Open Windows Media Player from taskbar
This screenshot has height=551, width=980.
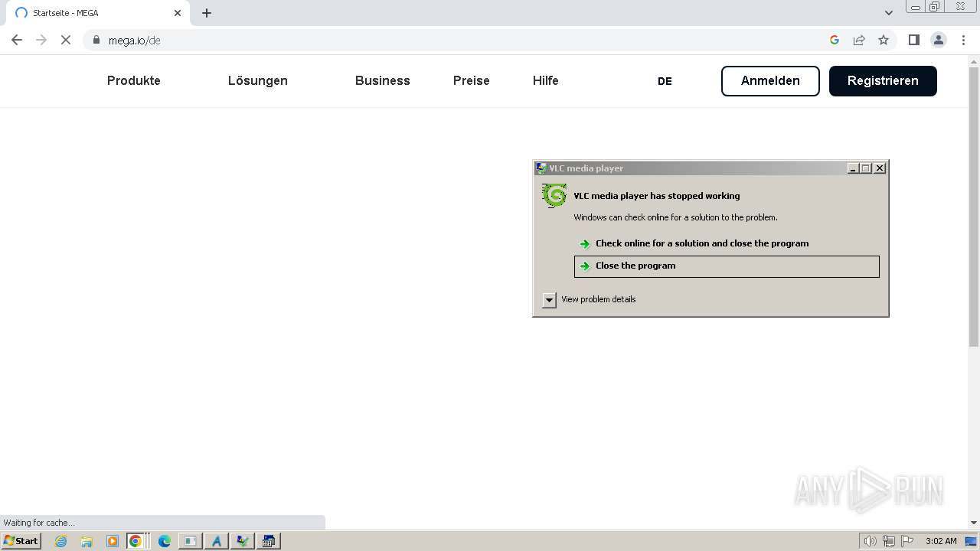113,541
